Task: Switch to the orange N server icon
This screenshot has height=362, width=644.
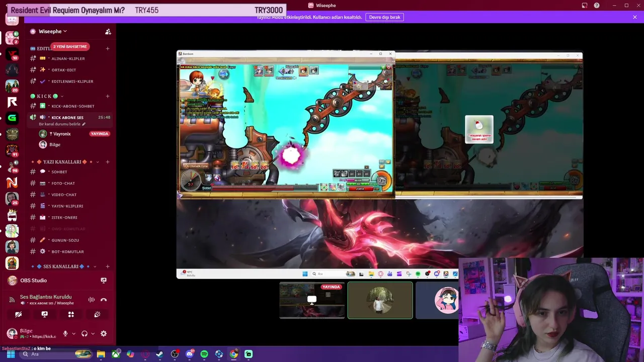Action: point(12,183)
